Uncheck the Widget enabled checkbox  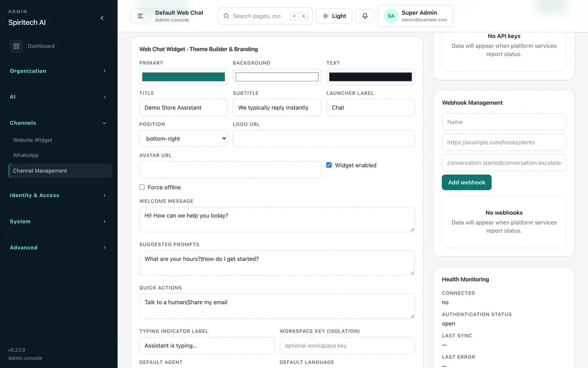(x=329, y=165)
